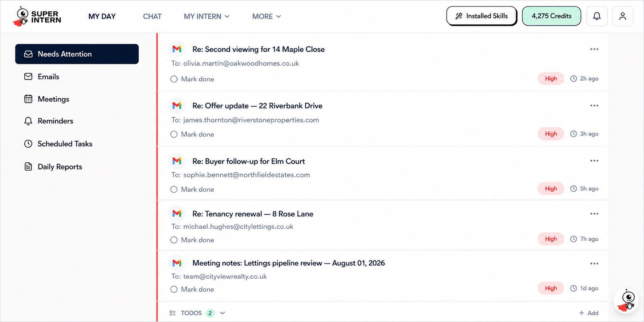Switch to the CHAT tab
Image resolution: width=644 pixels, height=322 pixels.
pyautogui.click(x=152, y=16)
